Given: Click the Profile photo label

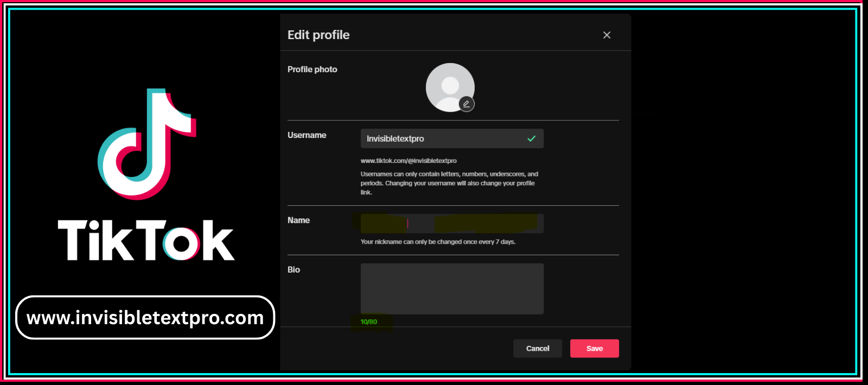Looking at the screenshot, I should tap(312, 70).
